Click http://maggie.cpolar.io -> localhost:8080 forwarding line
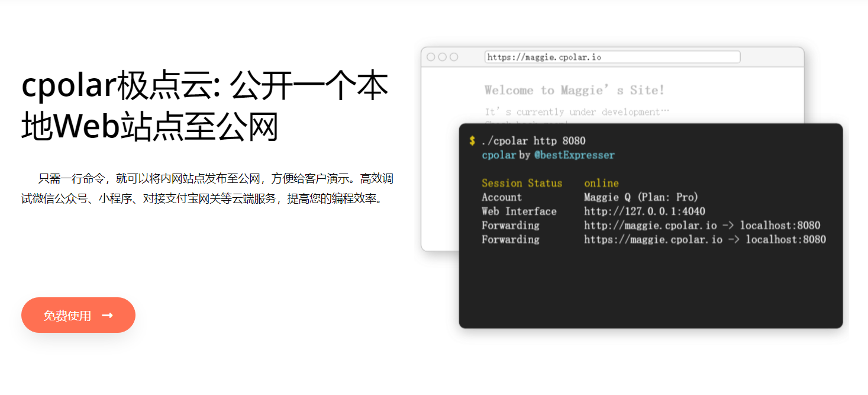 702,226
